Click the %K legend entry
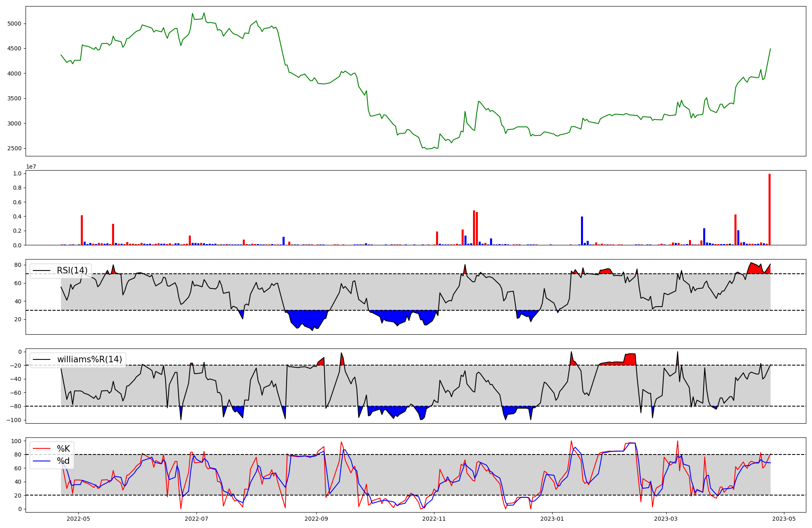The image size is (812, 528). pos(63,449)
